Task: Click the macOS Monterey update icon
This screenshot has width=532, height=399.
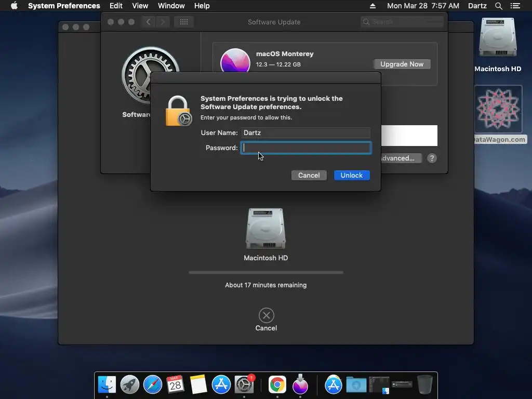Action: point(235,60)
